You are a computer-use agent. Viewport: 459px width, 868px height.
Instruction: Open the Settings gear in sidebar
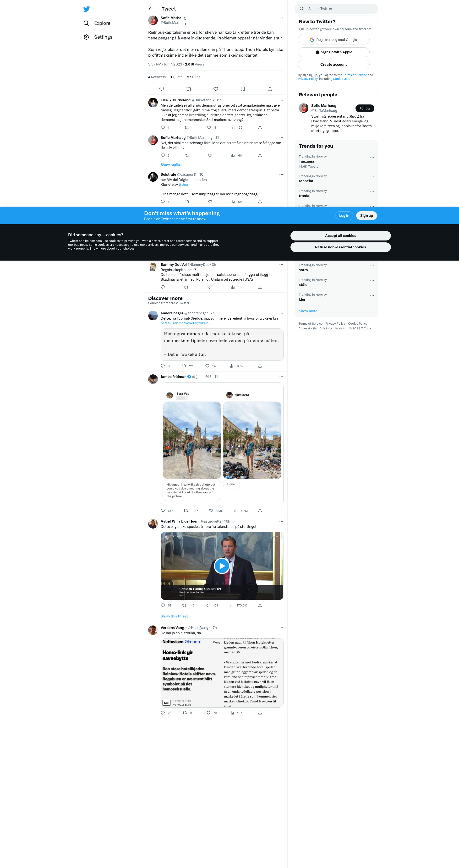point(87,37)
